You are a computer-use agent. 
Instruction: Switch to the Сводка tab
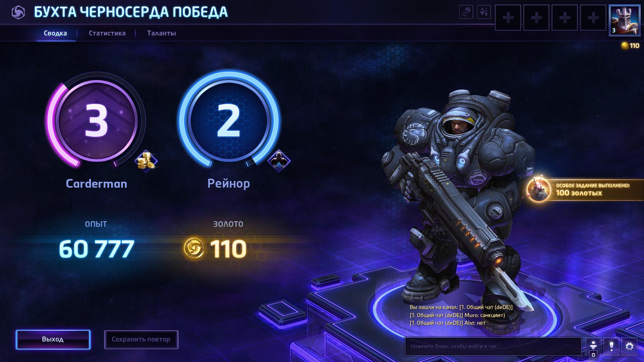pos(55,33)
